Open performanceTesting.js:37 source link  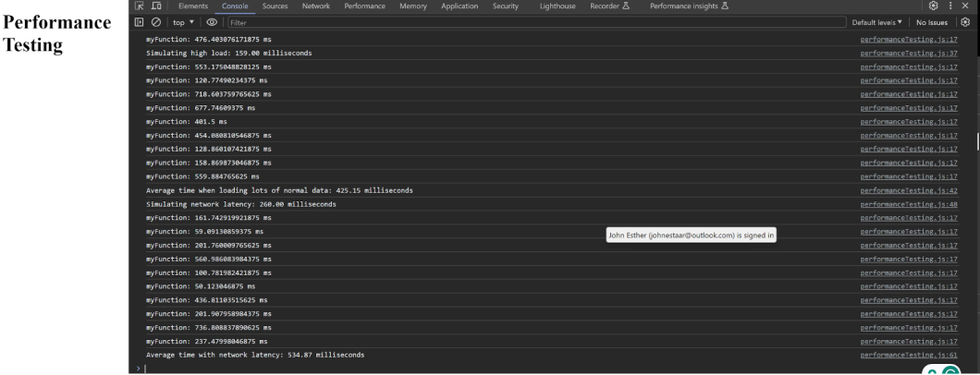coord(909,54)
